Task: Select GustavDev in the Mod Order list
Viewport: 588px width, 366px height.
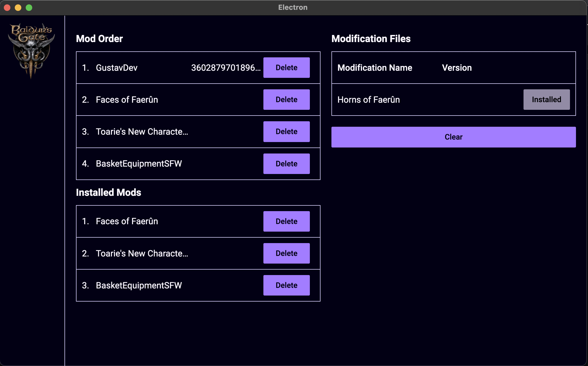Action: pos(116,67)
